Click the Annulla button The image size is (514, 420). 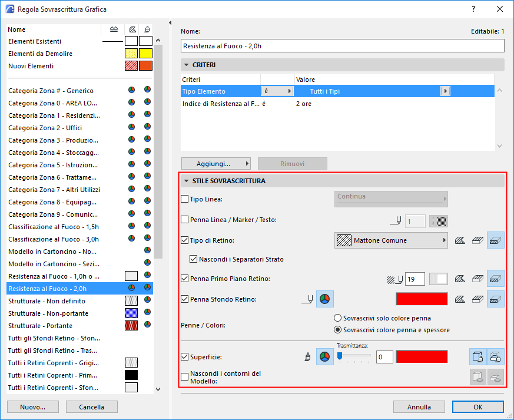(x=419, y=407)
